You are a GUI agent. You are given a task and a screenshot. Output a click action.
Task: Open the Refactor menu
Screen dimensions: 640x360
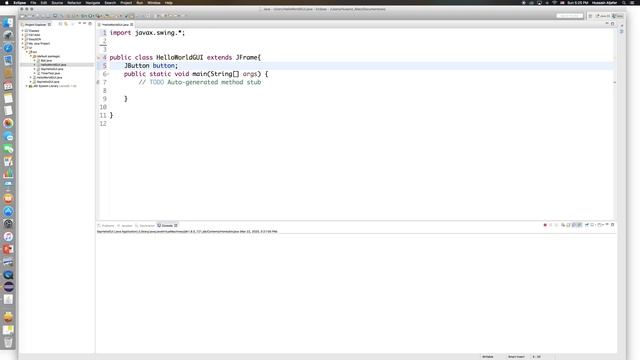pyautogui.click(x=74, y=2)
